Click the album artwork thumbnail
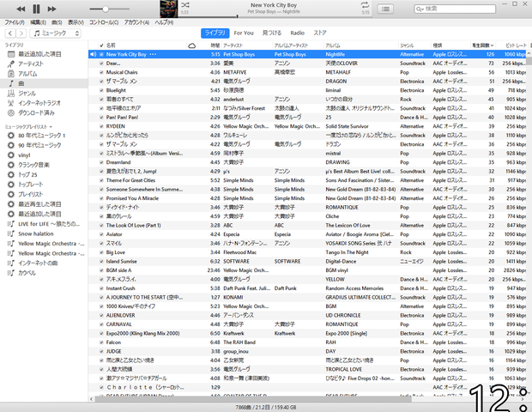 click(x=169, y=9)
